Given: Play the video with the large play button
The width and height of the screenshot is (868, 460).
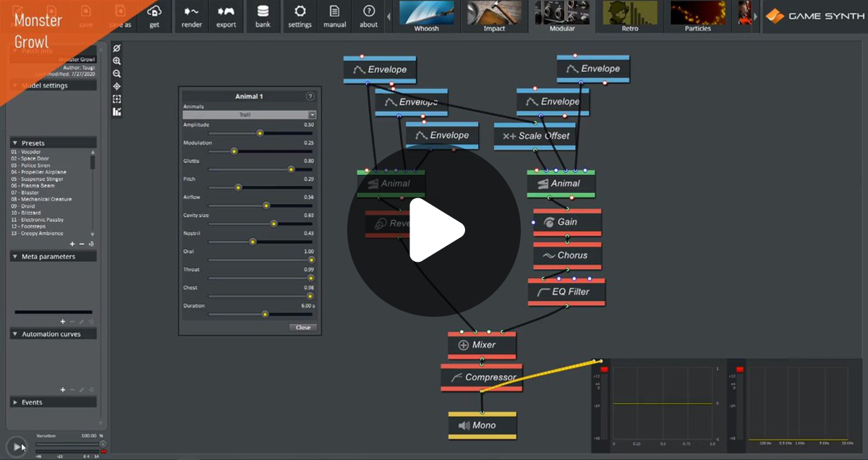Looking at the screenshot, I should coord(434,230).
